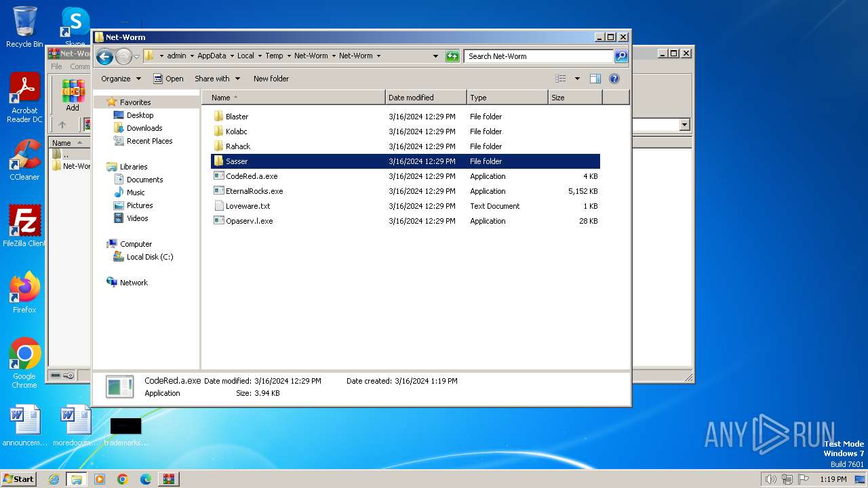Select the Sasser folder row
Image resolution: width=868 pixels, height=488 pixels.
coord(406,161)
